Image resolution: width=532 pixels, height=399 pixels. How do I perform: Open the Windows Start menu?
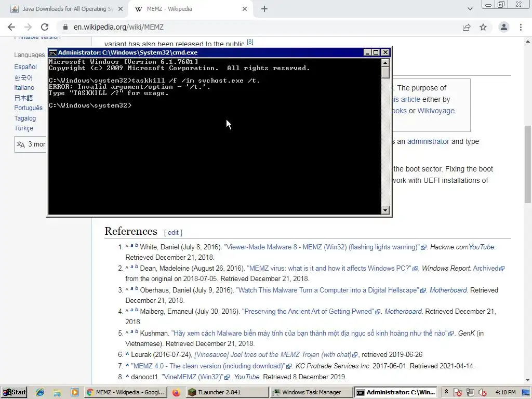pos(14,392)
